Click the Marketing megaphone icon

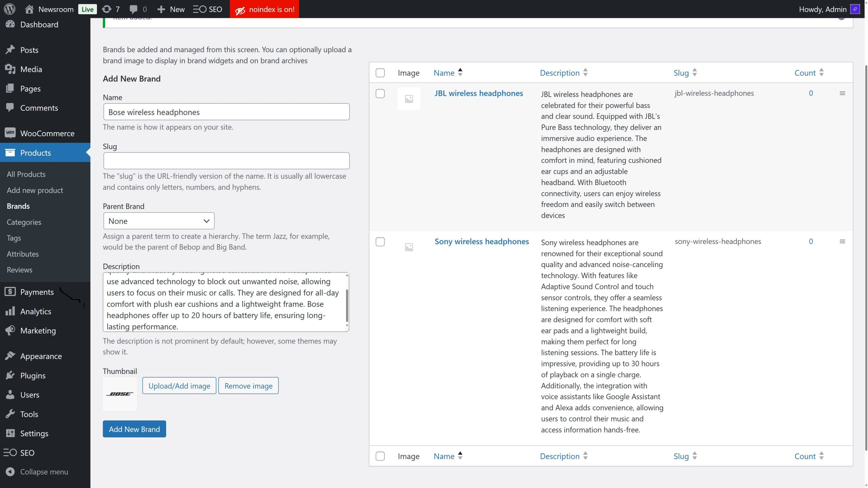point(10,330)
